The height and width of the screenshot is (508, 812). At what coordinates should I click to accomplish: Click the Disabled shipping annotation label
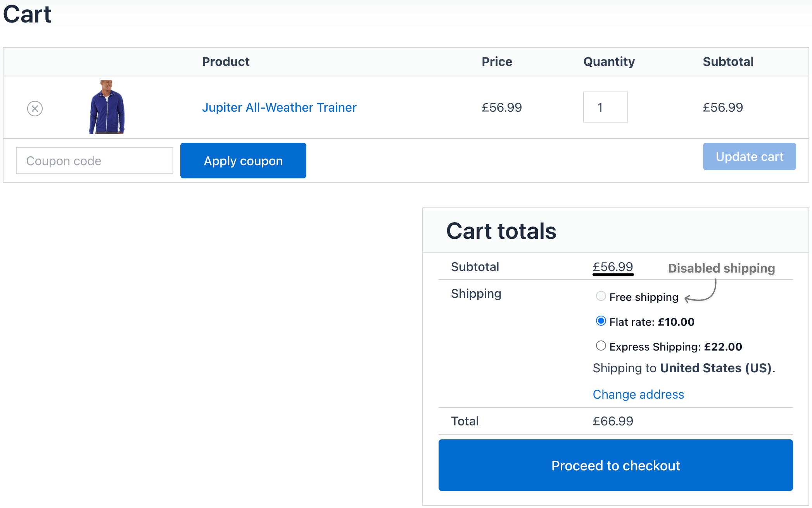click(721, 268)
